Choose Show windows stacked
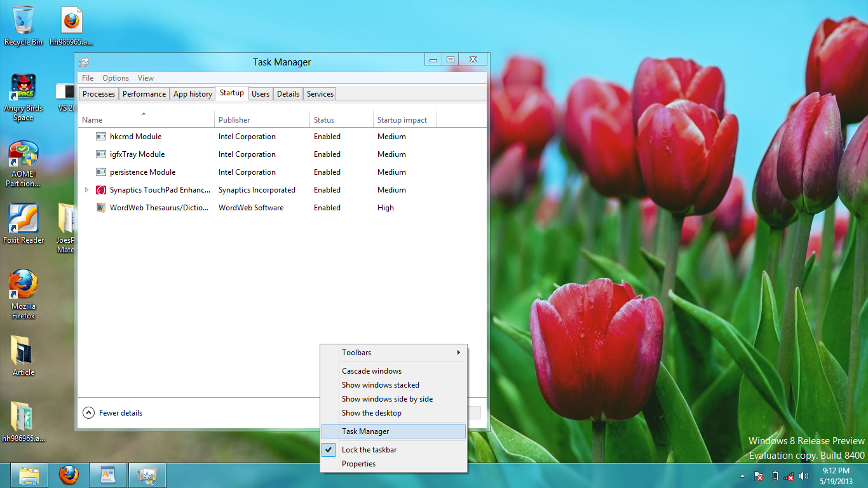This screenshot has width=868, height=488. pos(393,385)
